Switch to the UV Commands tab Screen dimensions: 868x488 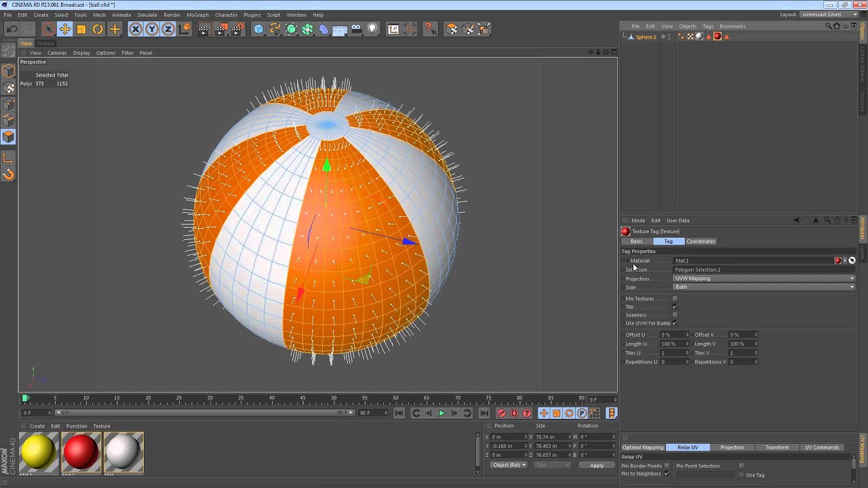coord(822,447)
